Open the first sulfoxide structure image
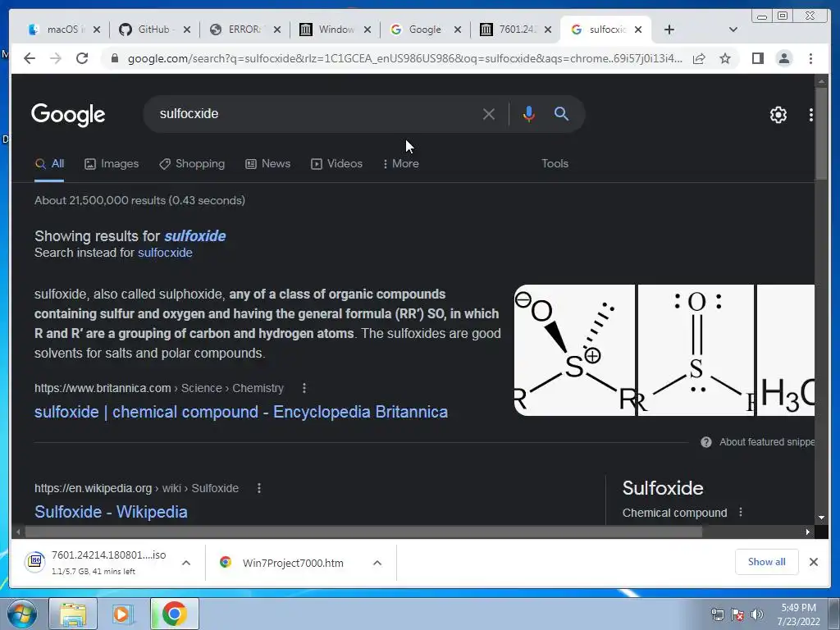Viewport: 840px width, 630px height. (x=574, y=350)
